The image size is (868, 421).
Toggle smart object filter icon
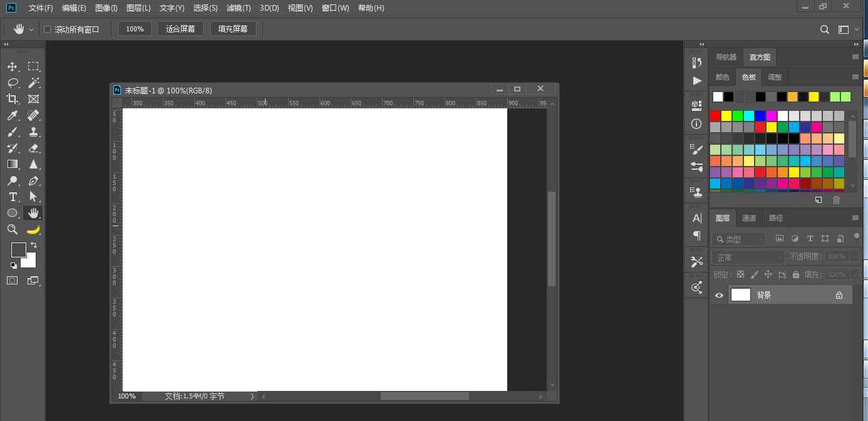pos(840,239)
